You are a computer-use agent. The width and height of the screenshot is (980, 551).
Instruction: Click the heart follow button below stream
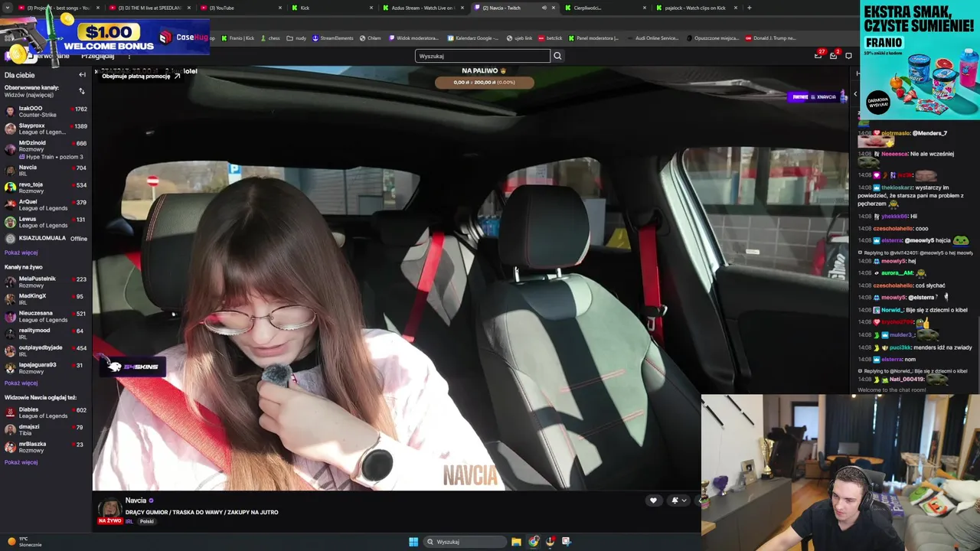point(653,500)
